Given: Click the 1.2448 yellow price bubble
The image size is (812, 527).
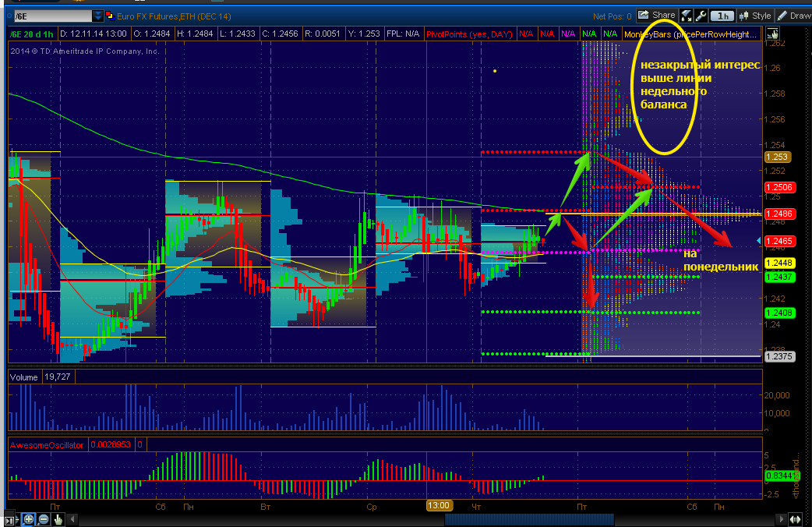Looking at the screenshot, I should (780, 263).
